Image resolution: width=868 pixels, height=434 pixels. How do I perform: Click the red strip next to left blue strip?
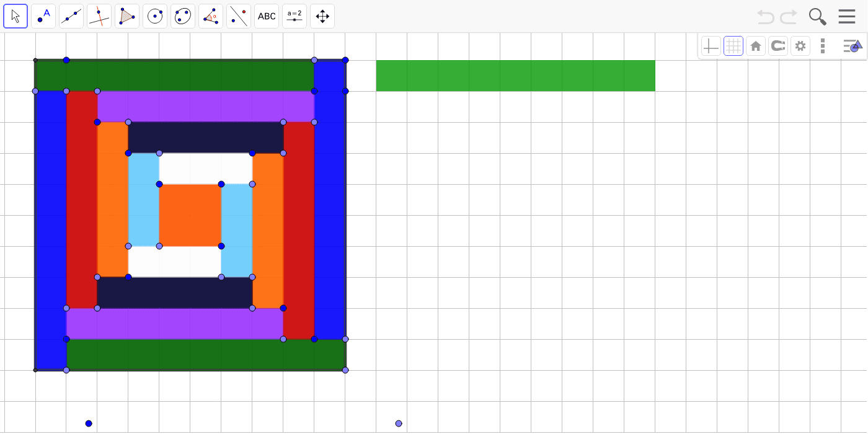click(82, 200)
